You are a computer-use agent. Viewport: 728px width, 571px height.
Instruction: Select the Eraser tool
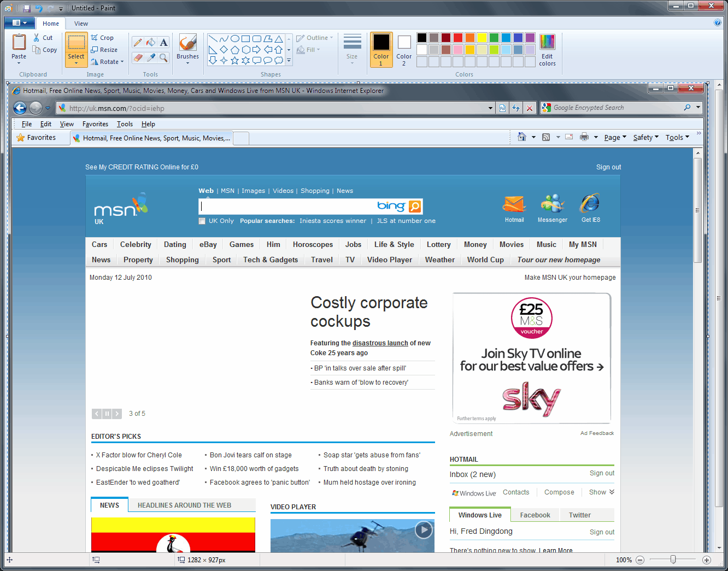pyautogui.click(x=138, y=57)
